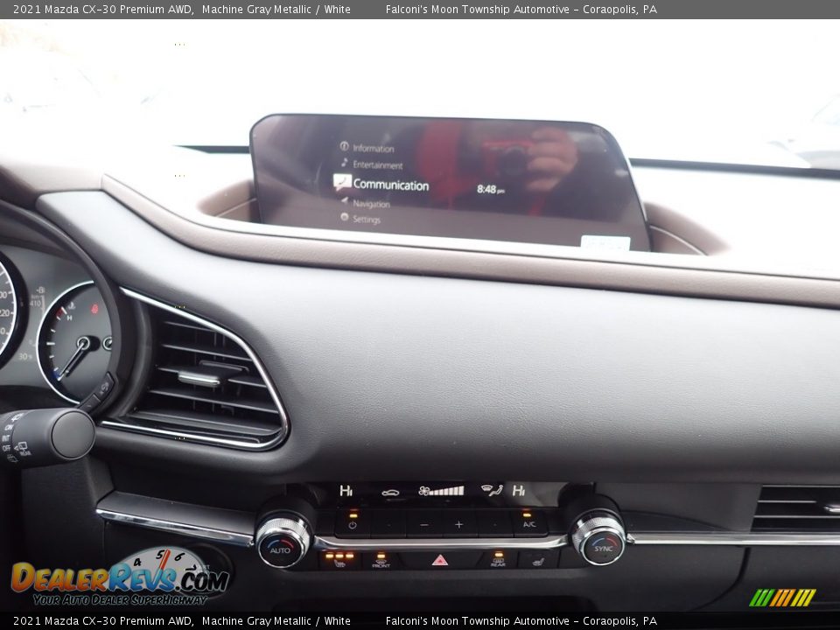
Task: Push the AUTO temperature knob
Action: (x=280, y=547)
